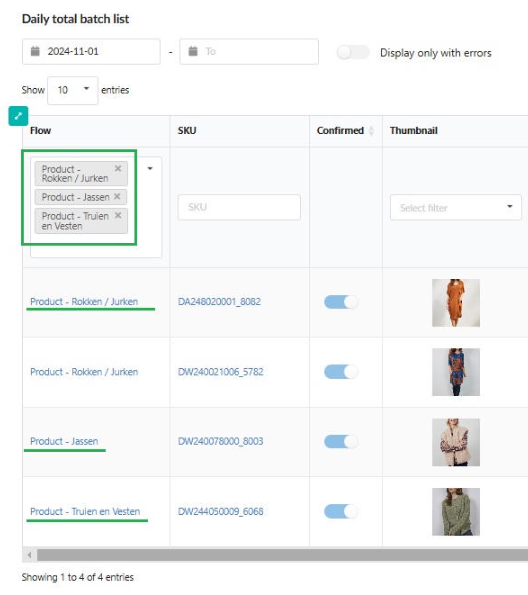Image resolution: width=528 pixels, height=595 pixels.
Task: Remove the Product - Rokken / Jurken filter tag
Action: 118,168
